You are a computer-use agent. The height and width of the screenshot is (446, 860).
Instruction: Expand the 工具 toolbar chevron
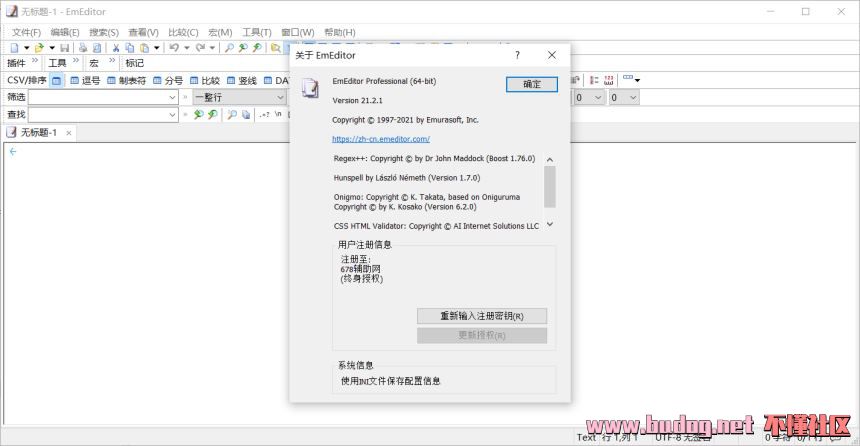(x=76, y=60)
